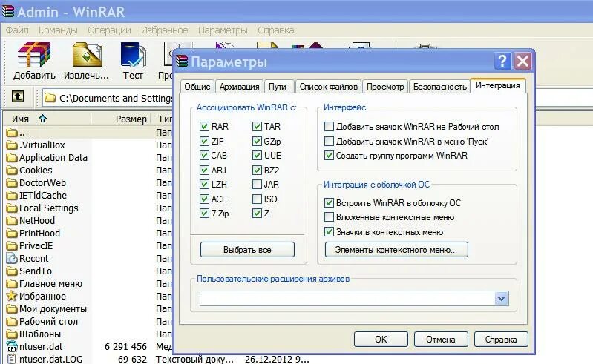Uncheck Встроить WinRAR в оболочку ОС

coord(329,203)
